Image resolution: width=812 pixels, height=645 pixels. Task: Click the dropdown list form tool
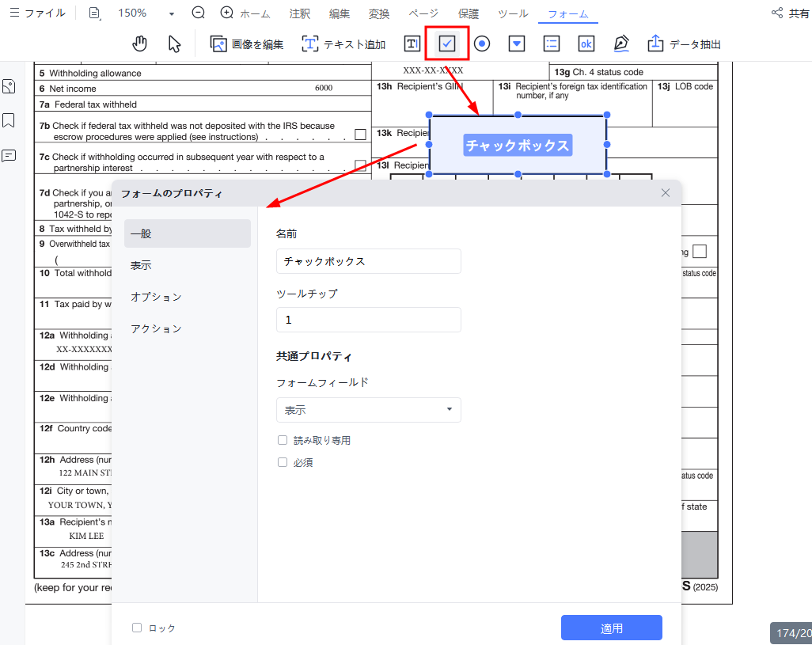[x=517, y=44]
